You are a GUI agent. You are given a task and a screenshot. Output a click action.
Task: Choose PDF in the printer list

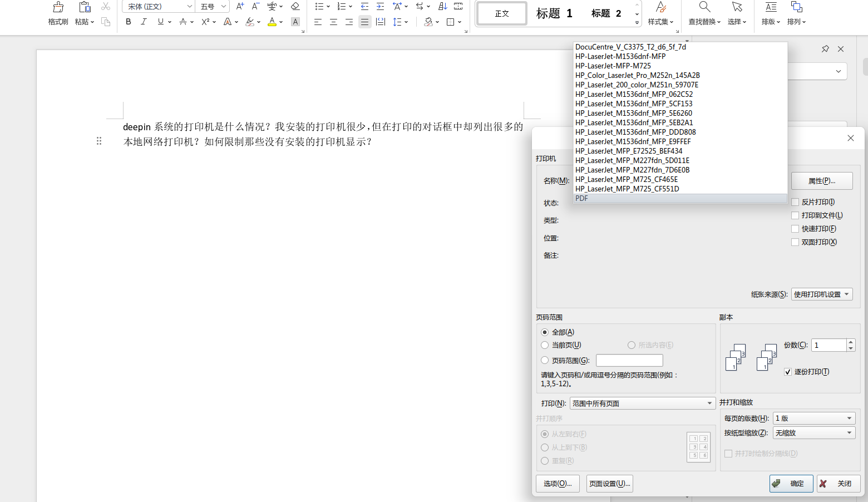coord(680,198)
